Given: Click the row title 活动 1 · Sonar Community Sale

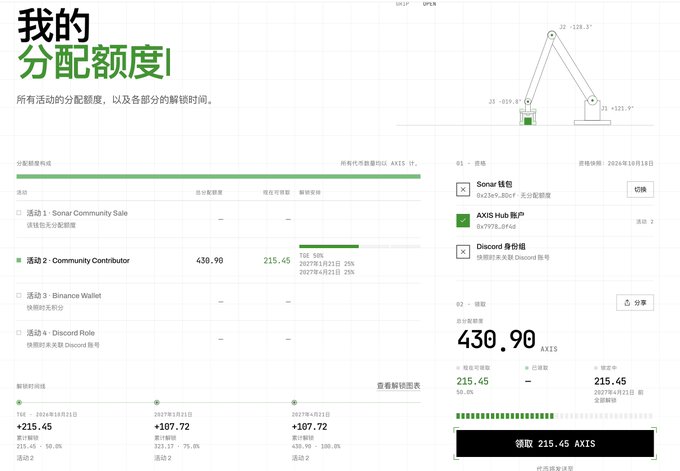Looking at the screenshot, I should point(77,213).
